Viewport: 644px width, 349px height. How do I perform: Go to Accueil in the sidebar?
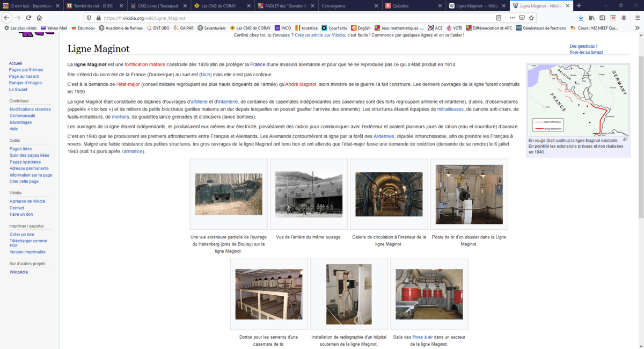click(16, 63)
